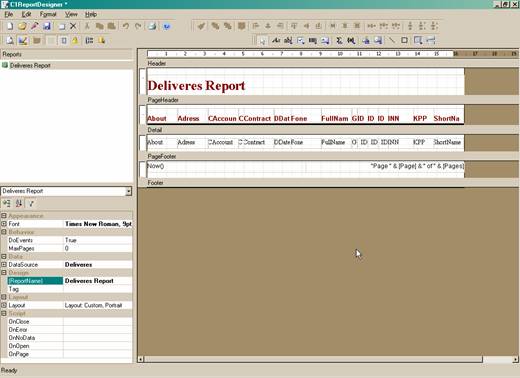Collapse the Behavior property category

click(4, 232)
